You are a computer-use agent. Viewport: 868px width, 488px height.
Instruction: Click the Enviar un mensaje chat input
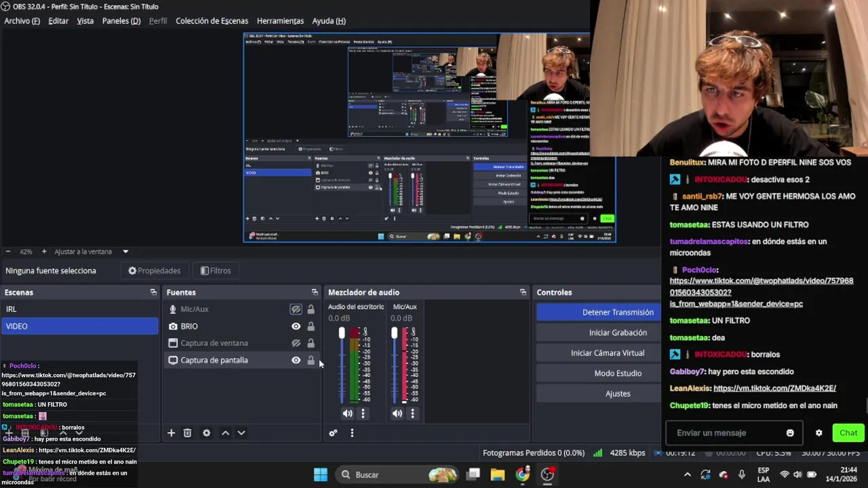point(734,433)
